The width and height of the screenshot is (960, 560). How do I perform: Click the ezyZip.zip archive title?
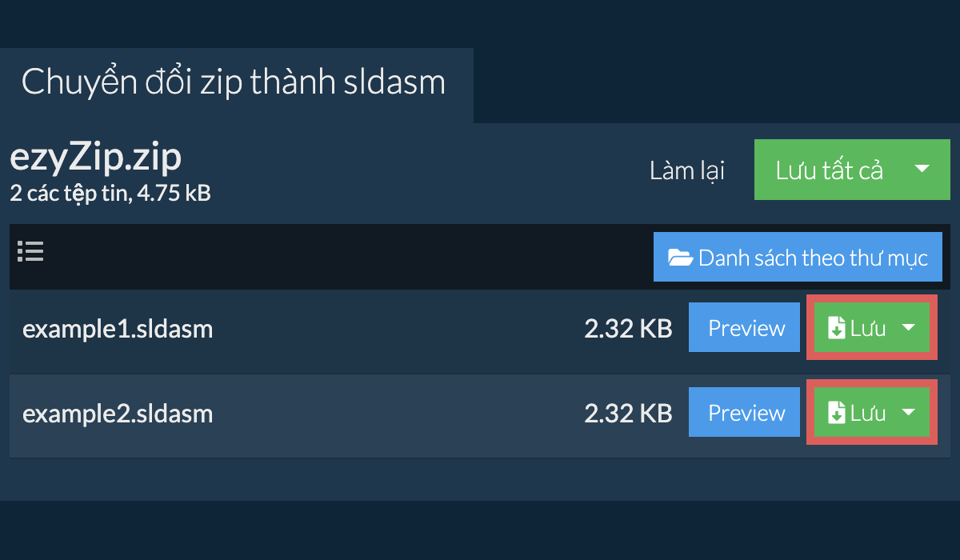96,158
